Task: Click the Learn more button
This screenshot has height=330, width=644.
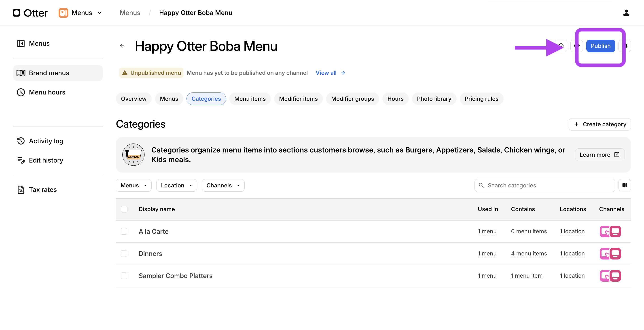Action: pos(600,155)
